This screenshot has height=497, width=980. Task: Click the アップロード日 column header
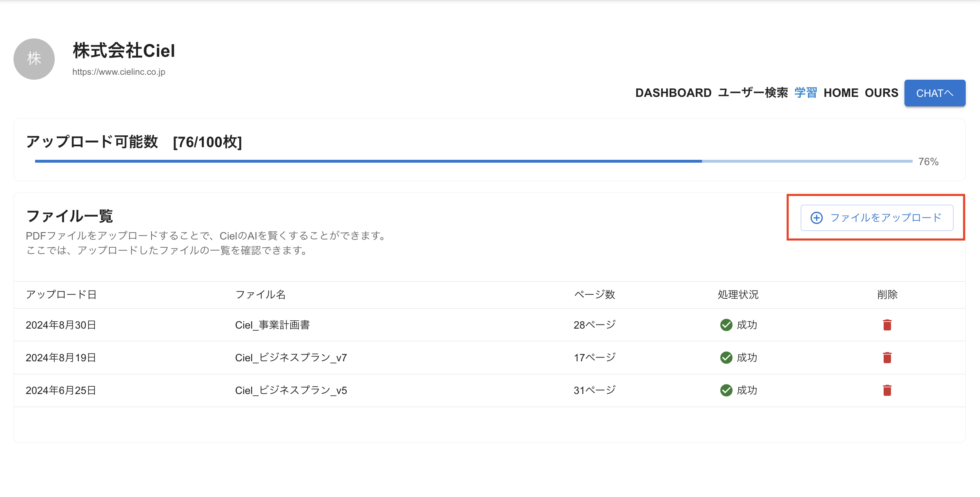[61, 295]
